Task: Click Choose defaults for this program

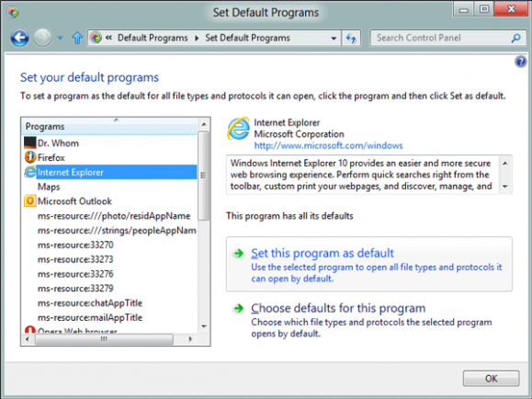Action: [338, 308]
